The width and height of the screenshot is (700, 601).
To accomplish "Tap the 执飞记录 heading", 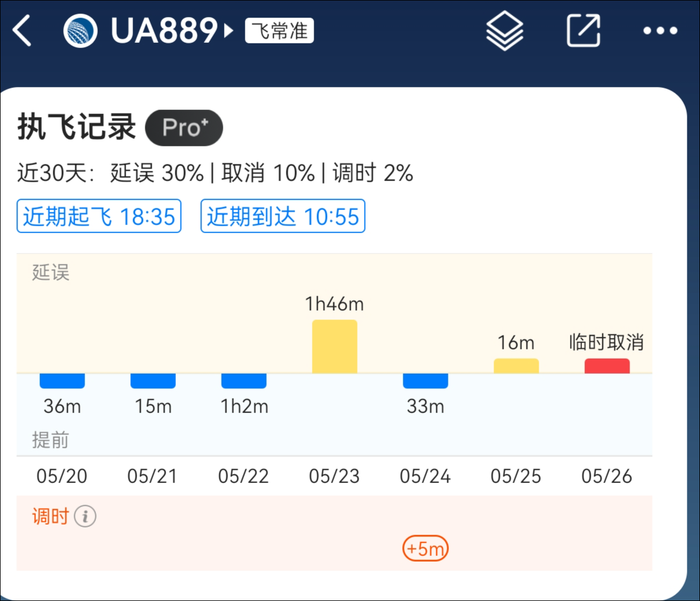I will pos(76,127).
